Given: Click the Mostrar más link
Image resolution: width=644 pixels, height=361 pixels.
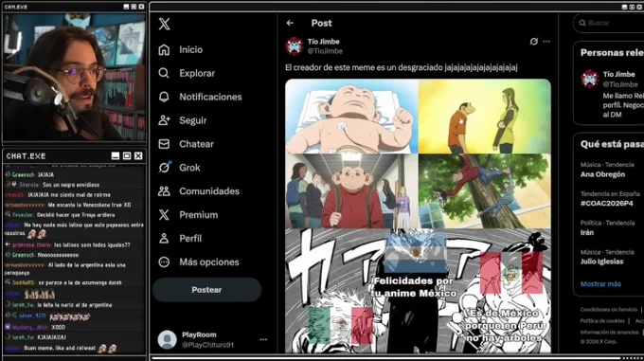Looking at the screenshot, I should pyautogui.click(x=600, y=284).
